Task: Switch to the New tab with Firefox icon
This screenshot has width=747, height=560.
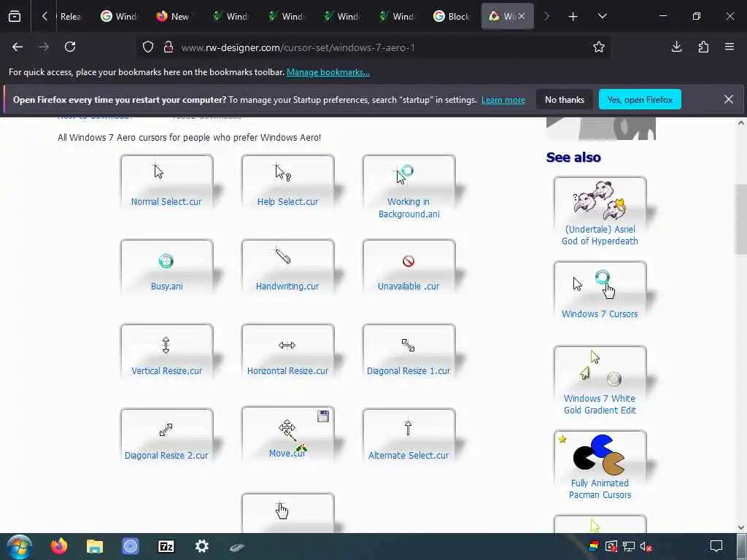Action: [174, 16]
